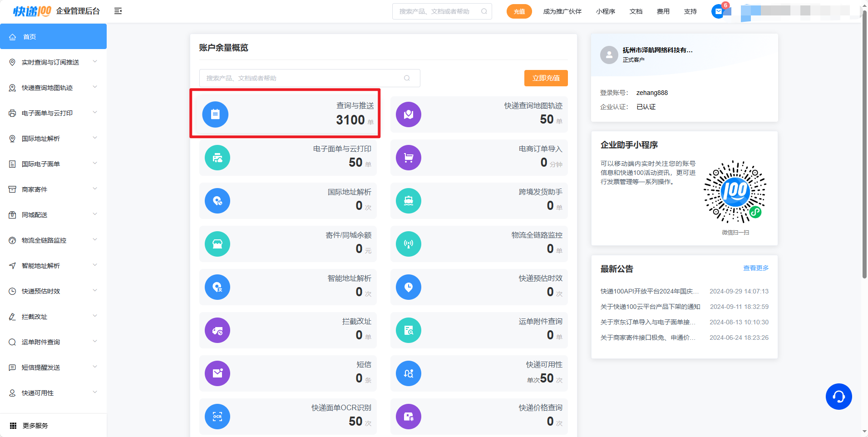Click the search icon in account overview field
The width and height of the screenshot is (868, 437).
[x=407, y=78]
